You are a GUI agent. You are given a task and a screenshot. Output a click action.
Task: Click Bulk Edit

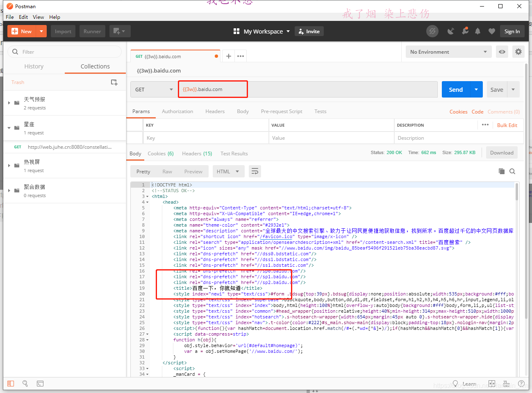[507, 125]
